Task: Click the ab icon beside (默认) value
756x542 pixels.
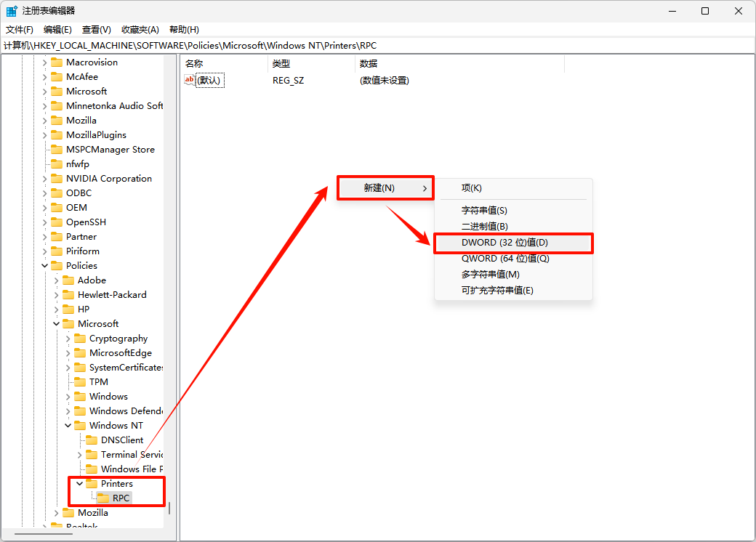Action: click(x=190, y=80)
